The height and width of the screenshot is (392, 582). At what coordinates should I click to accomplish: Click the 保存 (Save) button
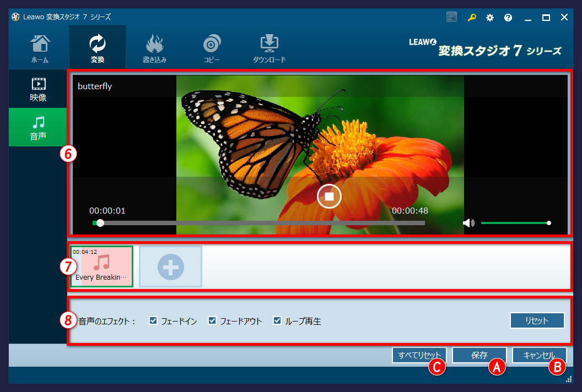[x=479, y=355]
